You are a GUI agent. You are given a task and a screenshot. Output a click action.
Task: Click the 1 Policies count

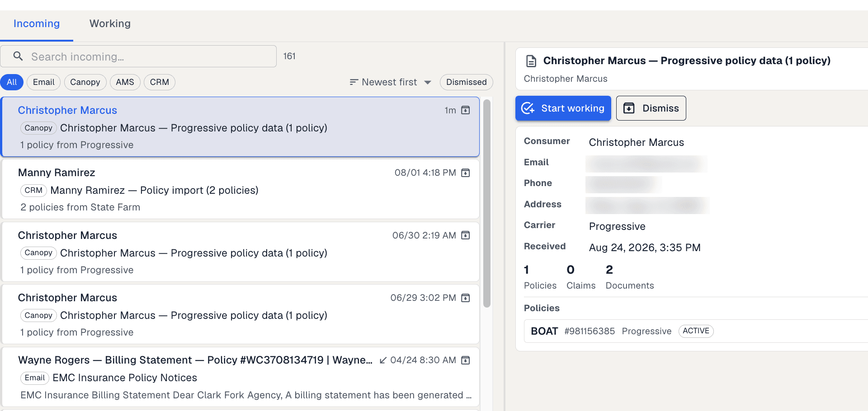coord(540,277)
